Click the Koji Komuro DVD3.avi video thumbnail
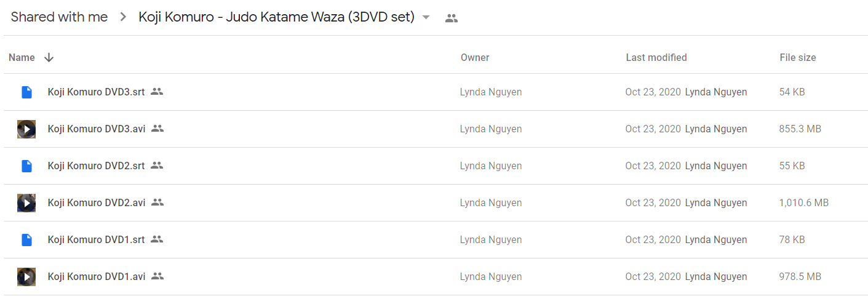Viewport: 868px width, 296px height. pyautogui.click(x=26, y=129)
